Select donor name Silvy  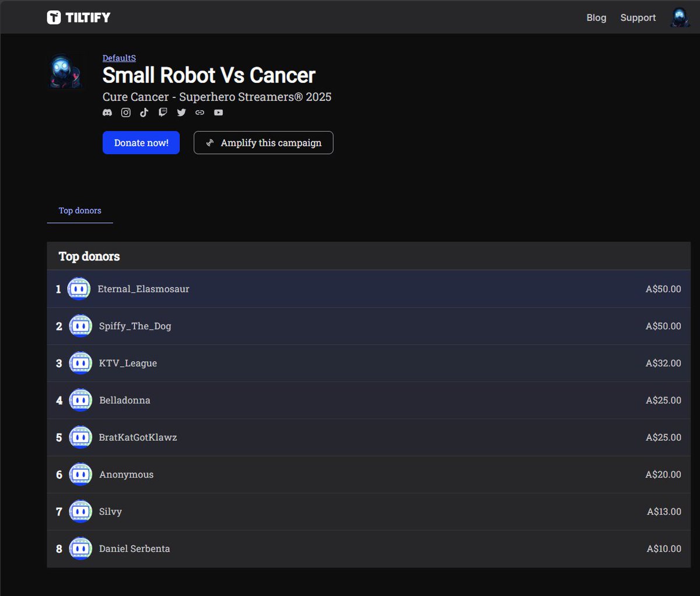pyautogui.click(x=110, y=511)
